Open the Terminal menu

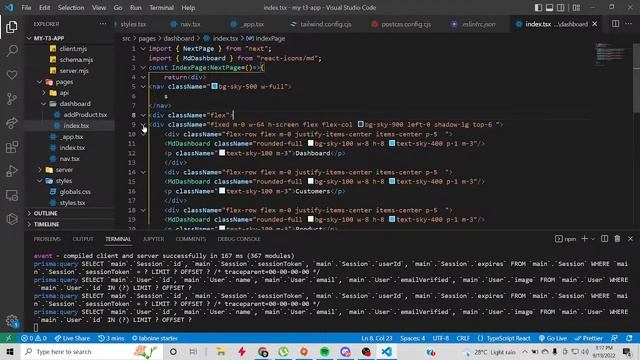[161, 7]
